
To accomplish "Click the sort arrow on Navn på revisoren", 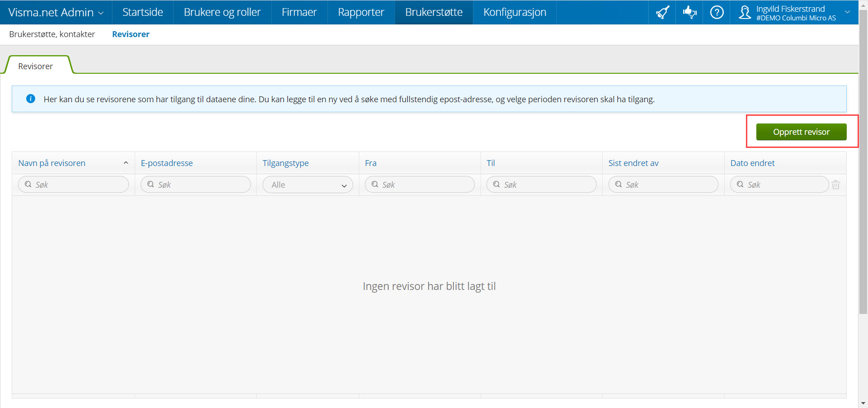I will point(126,163).
